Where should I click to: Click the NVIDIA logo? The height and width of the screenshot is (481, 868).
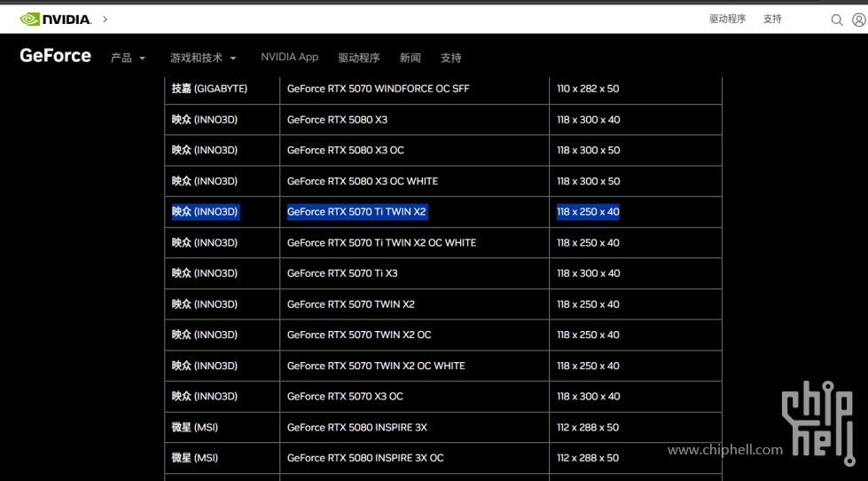(55, 20)
